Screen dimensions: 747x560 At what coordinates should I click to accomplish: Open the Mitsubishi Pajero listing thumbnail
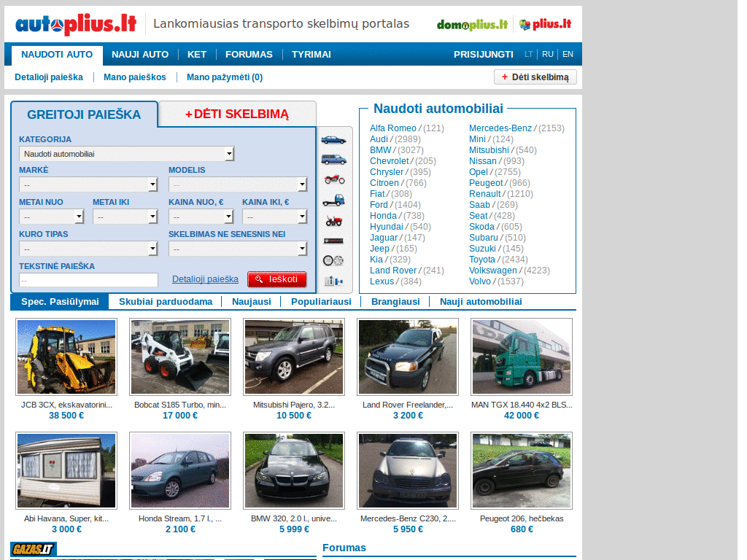click(x=294, y=357)
